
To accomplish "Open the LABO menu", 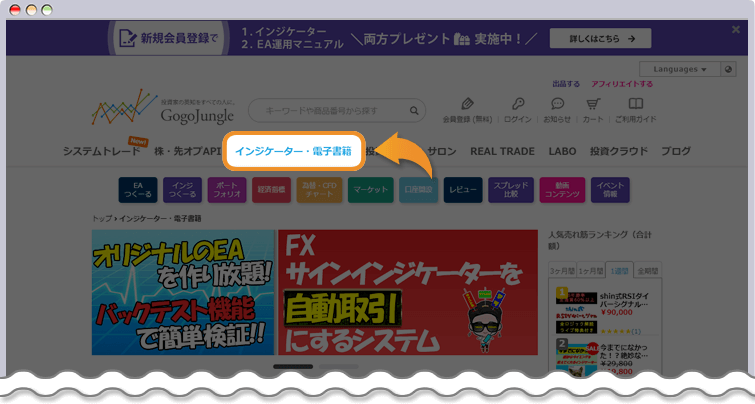I will pyautogui.click(x=562, y=151).
